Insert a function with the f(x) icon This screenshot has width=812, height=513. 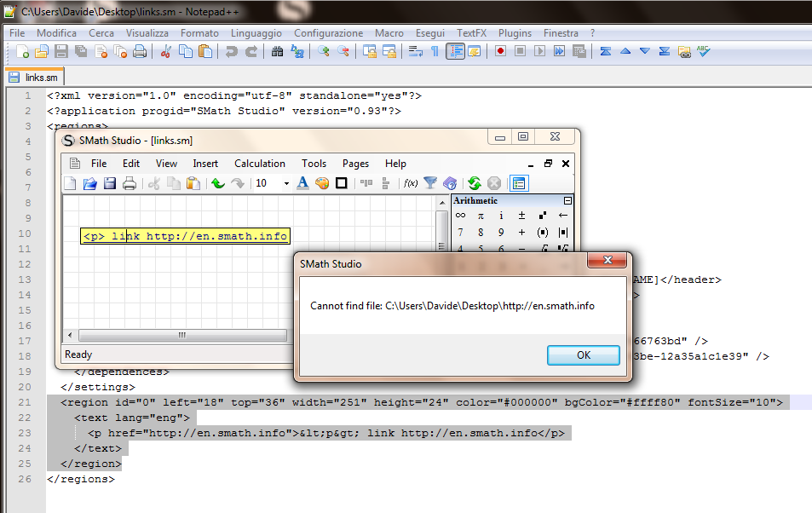coord(410,183)
